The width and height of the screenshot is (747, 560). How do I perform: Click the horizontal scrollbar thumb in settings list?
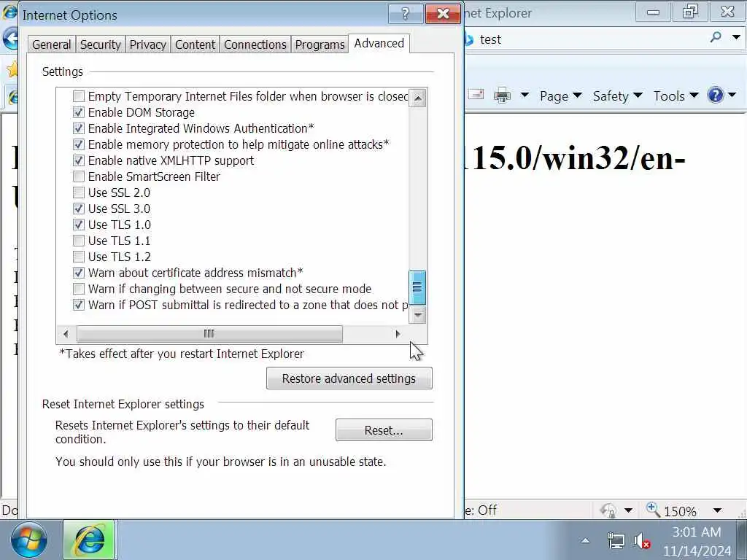tap(209, 334)
